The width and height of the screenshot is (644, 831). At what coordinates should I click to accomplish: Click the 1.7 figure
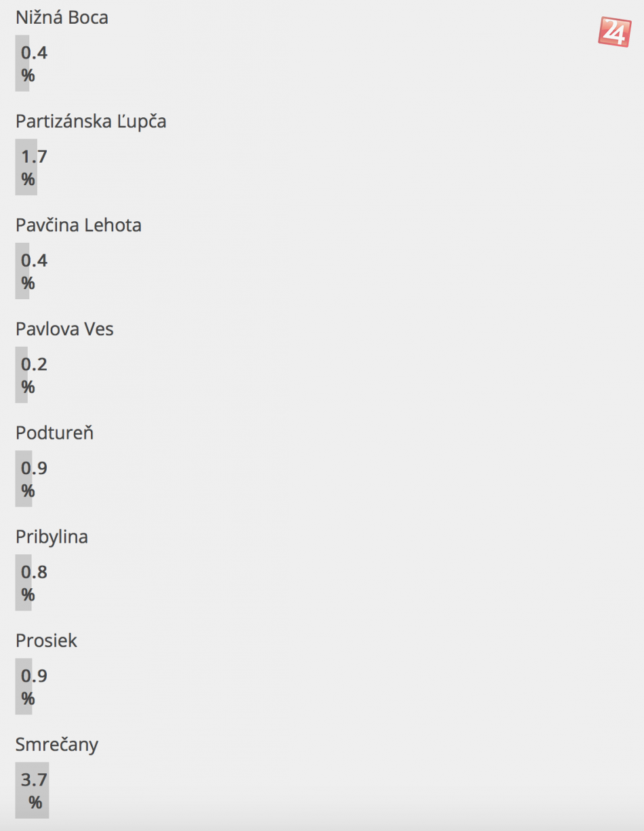[x=34, y=157]
